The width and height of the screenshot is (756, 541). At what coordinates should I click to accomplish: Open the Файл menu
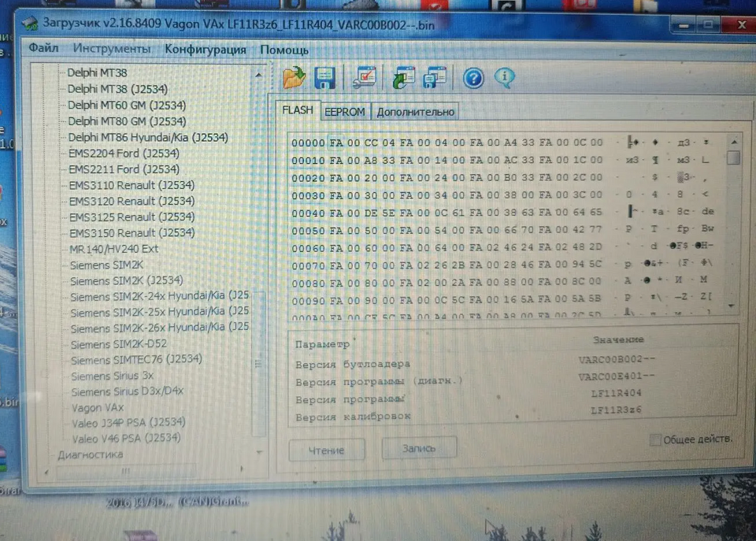tap(43, 48)
